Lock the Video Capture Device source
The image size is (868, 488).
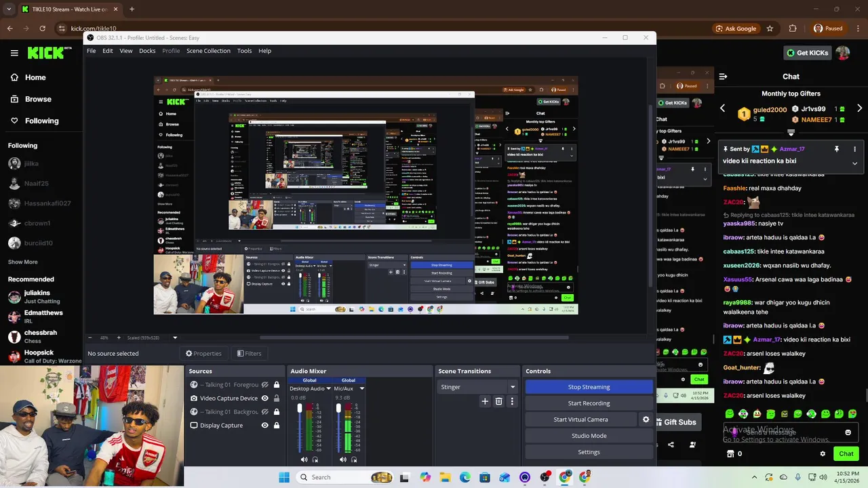point(276,399)
